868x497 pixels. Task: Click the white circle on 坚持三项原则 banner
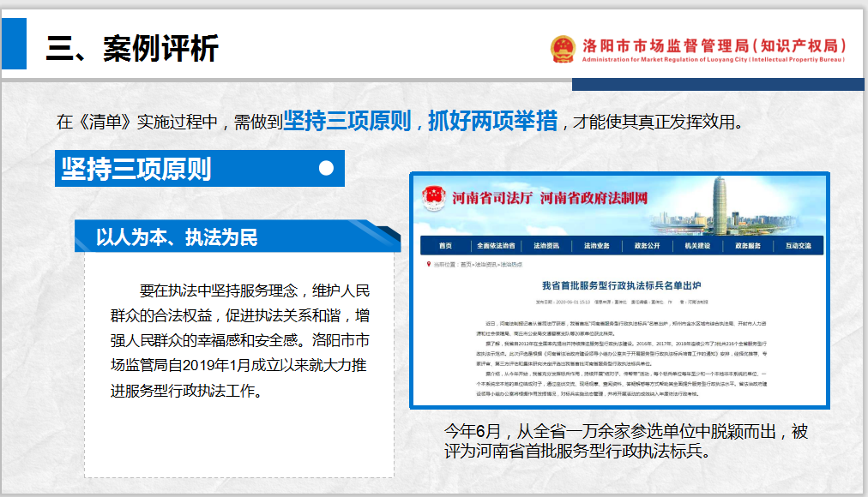[x=326, y=168]
